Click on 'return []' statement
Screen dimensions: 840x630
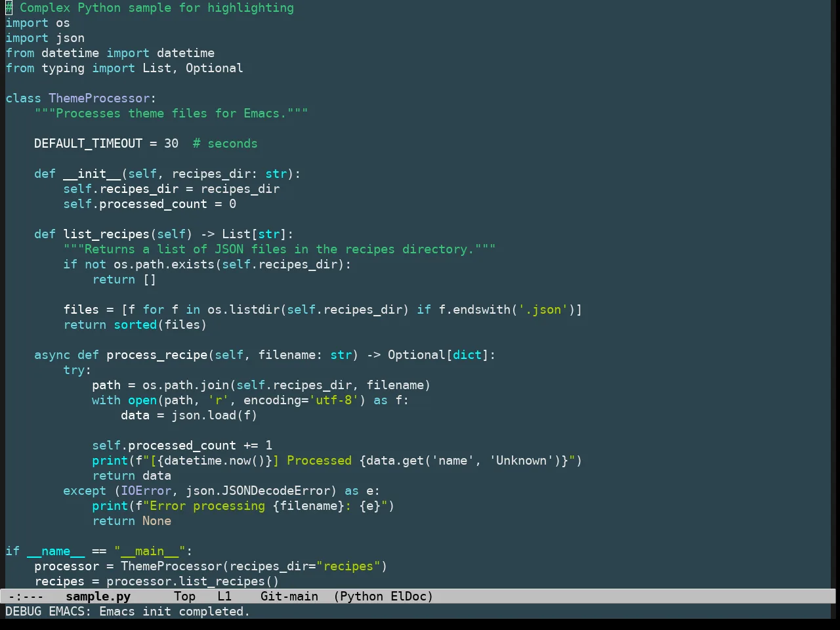[x=124, y=280]
